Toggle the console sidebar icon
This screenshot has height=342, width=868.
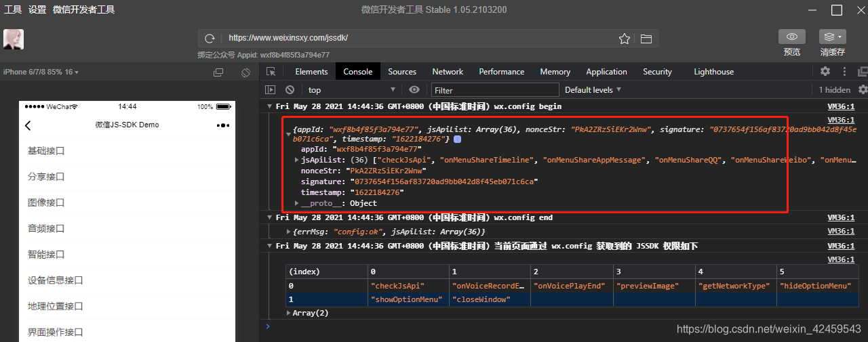tap(270, 89)
